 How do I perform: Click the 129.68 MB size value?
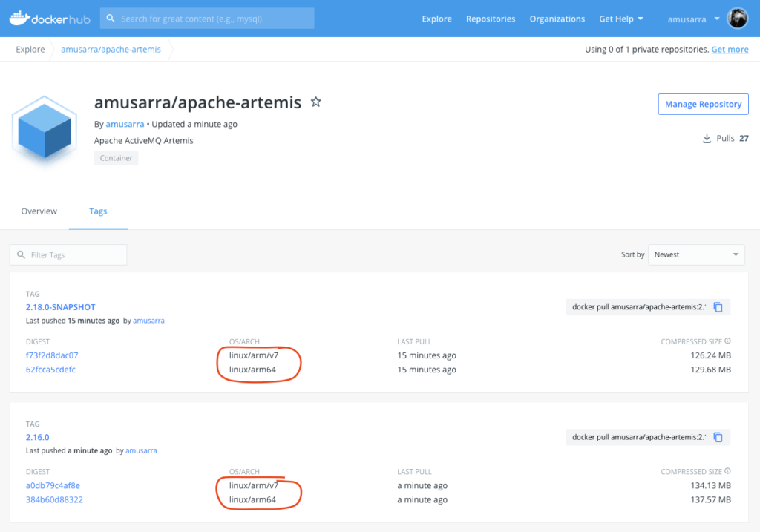710,370
